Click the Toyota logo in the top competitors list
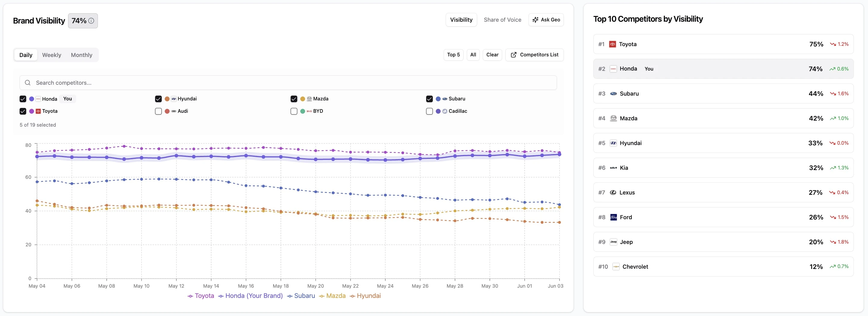 613,44
